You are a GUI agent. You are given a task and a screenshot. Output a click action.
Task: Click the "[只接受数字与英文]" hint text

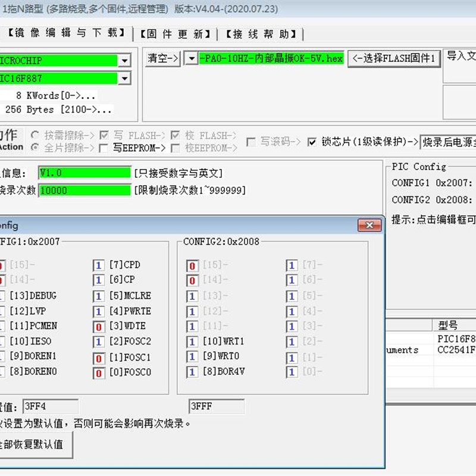[178, 173]
